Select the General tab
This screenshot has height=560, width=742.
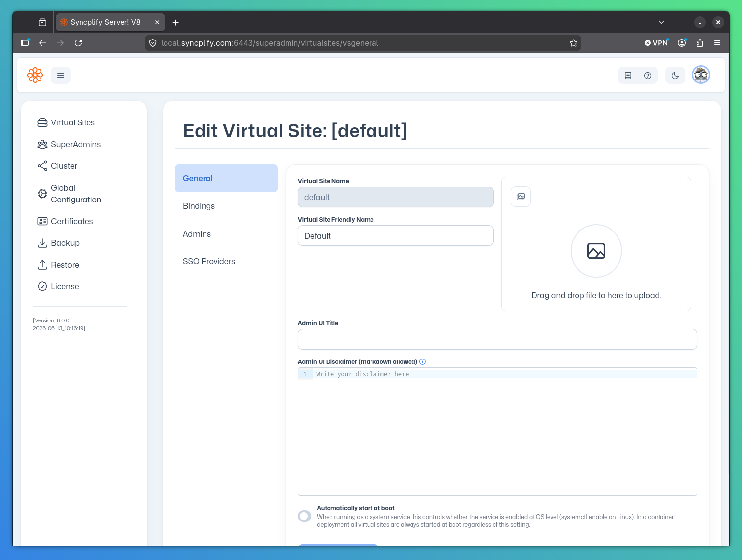[x=226, y=178]
